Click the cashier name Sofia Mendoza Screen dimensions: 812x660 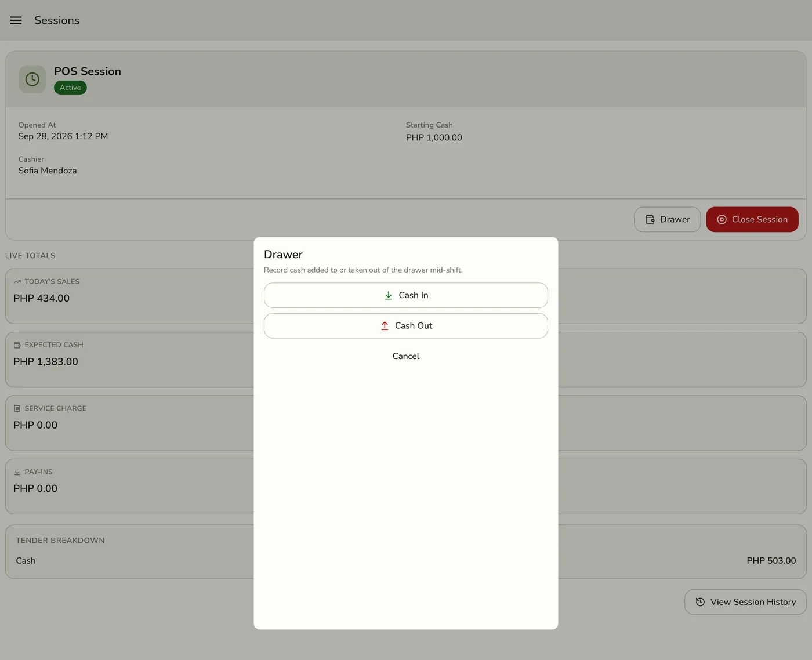click(48, 171)
